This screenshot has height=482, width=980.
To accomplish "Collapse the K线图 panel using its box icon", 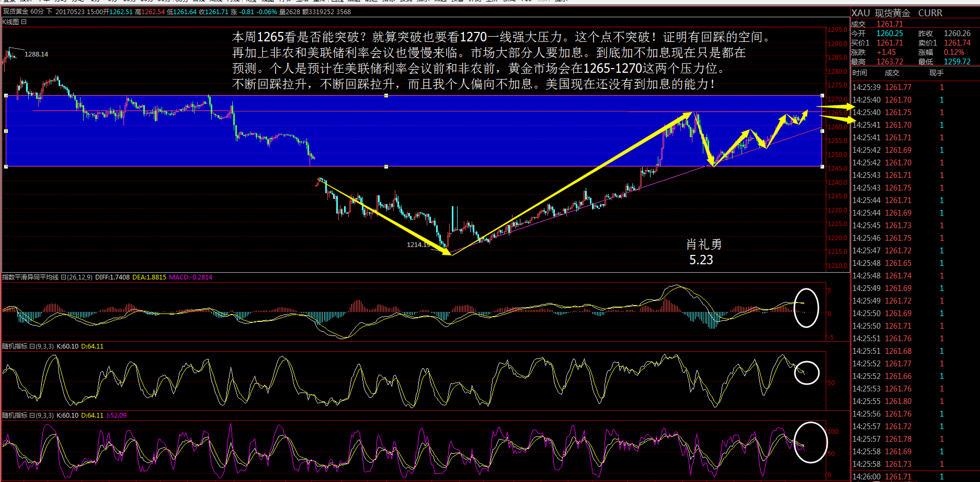I will point(24,22).
